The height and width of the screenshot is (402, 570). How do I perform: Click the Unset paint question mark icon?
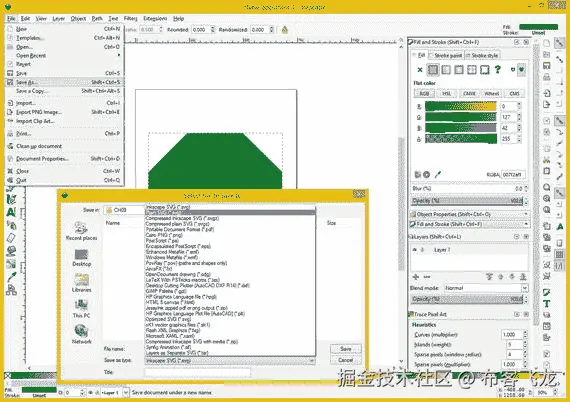point(498,69)
